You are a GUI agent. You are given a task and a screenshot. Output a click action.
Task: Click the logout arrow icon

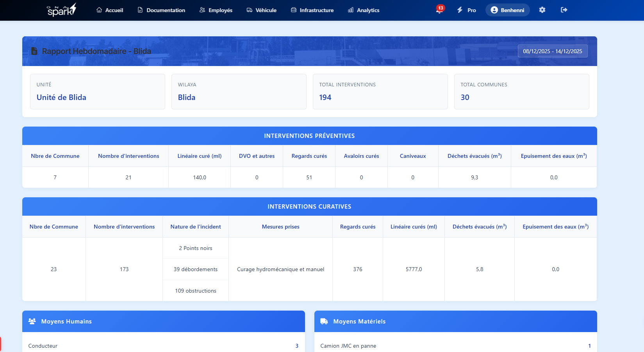564,10
